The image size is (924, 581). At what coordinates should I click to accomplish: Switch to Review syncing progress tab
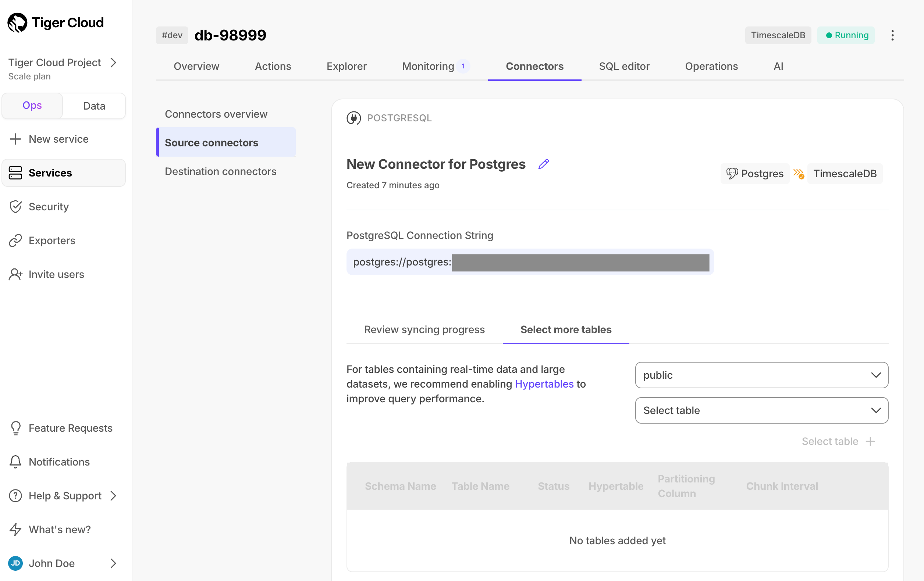pos(424,329)
